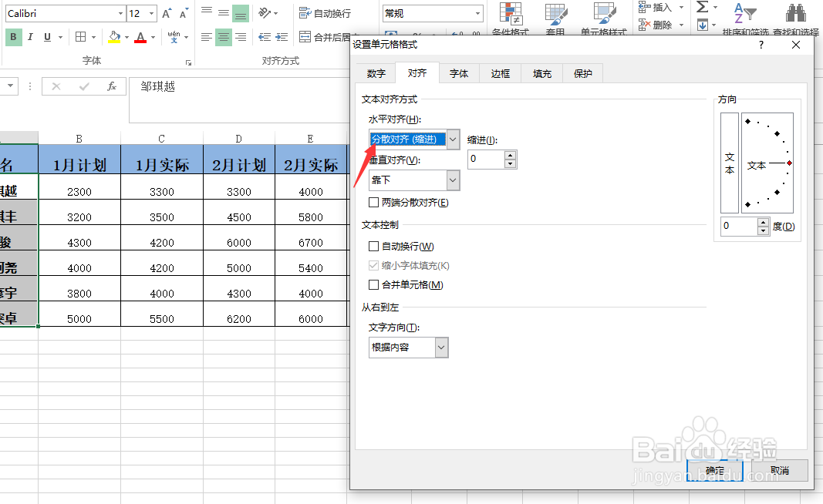The height and width of the screenshot is (504, 823).
Task: Toggle the 缩小字体填充 checkbox
Action: pyautogui.click(x=374, y=265)
